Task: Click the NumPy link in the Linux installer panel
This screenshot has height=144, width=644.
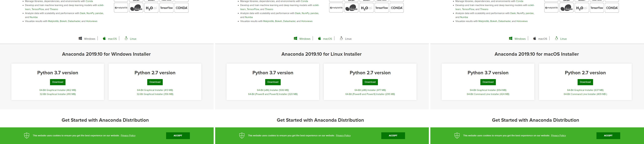Action: click(x=305, y=13)
